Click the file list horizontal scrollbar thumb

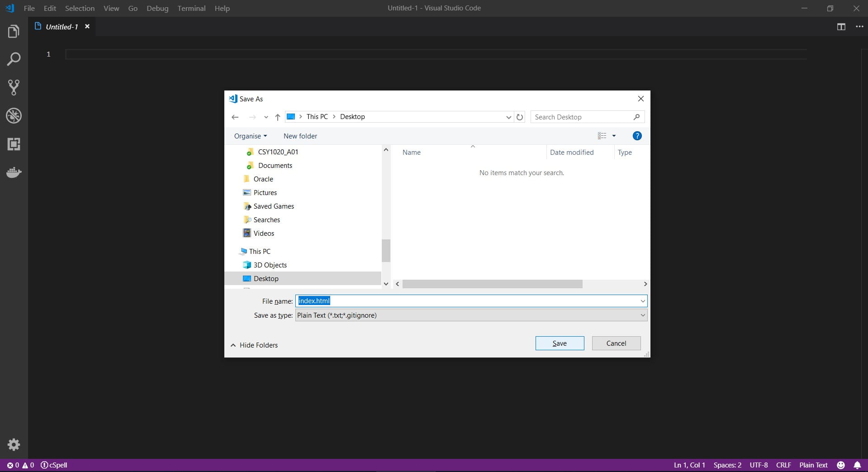(493, 284)
